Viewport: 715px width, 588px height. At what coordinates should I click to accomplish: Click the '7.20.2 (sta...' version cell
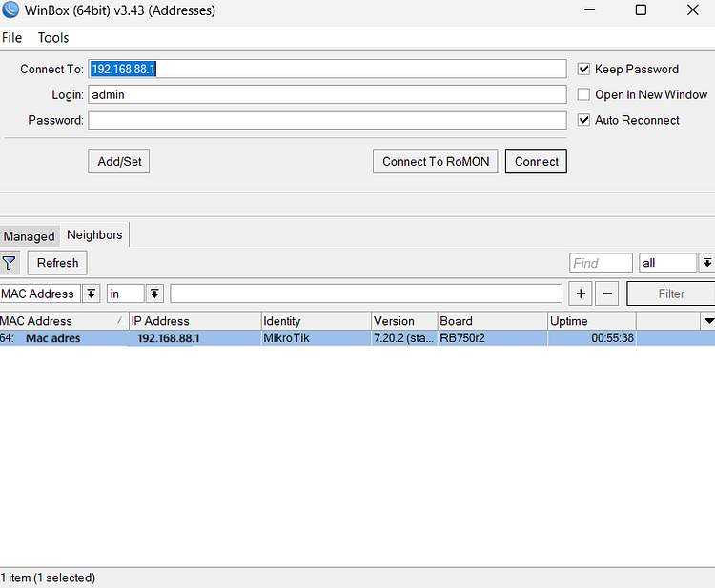click(x=403, y=338)
